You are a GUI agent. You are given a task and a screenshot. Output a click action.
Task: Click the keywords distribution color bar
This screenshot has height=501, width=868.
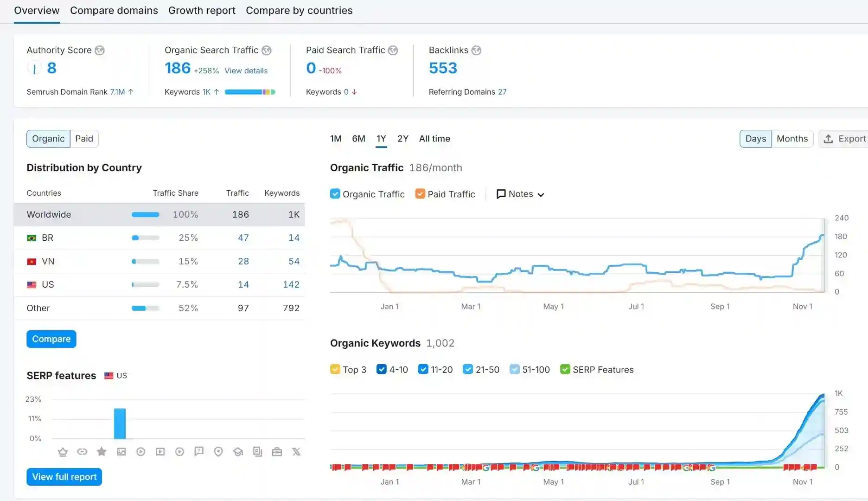249,92
